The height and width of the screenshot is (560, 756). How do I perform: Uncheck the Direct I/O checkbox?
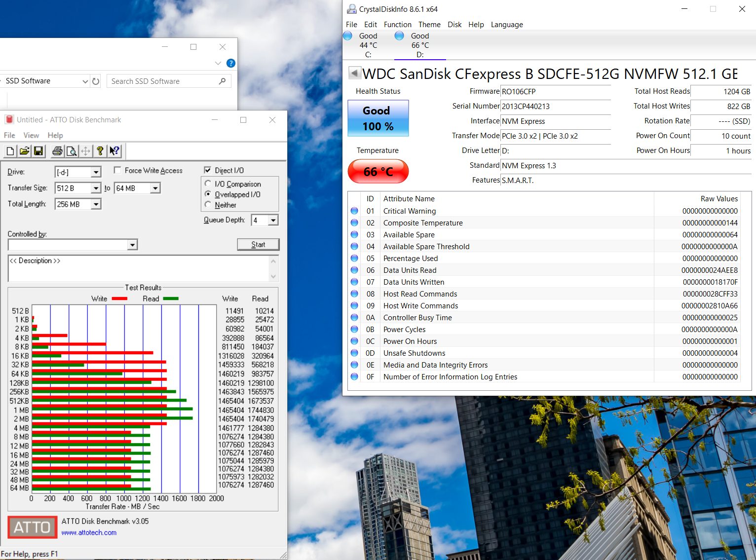(x=208, y=170)
